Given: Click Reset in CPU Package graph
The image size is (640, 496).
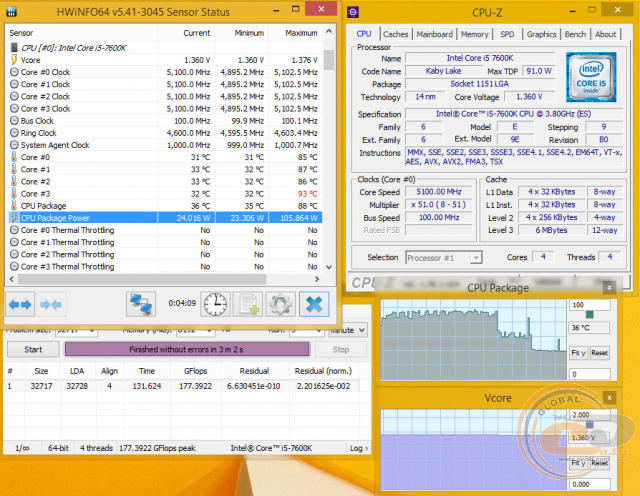Looking at the screenshot, I should pyautogui.click(x=599, y=353).
